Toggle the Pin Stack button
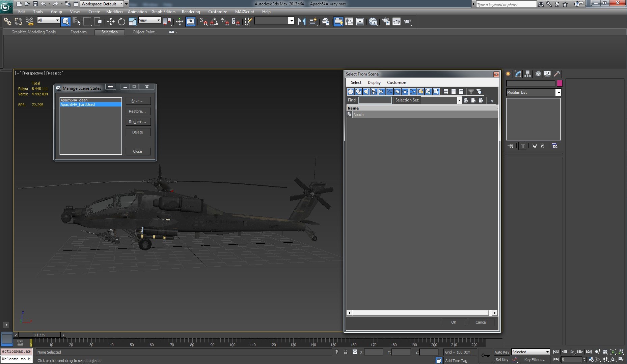627x364 pixels. (x=511, y=146)
